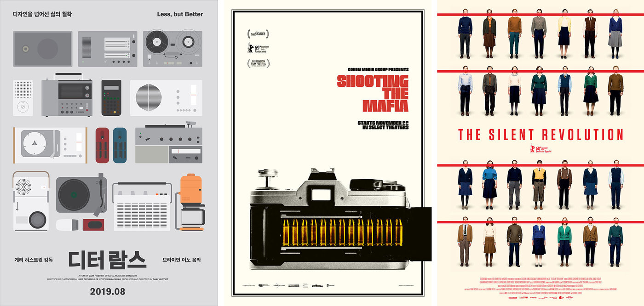Screen dimensions: 644x306
Task: Click the dark calculator with colored buttons
Action: [x=111, y=98]
